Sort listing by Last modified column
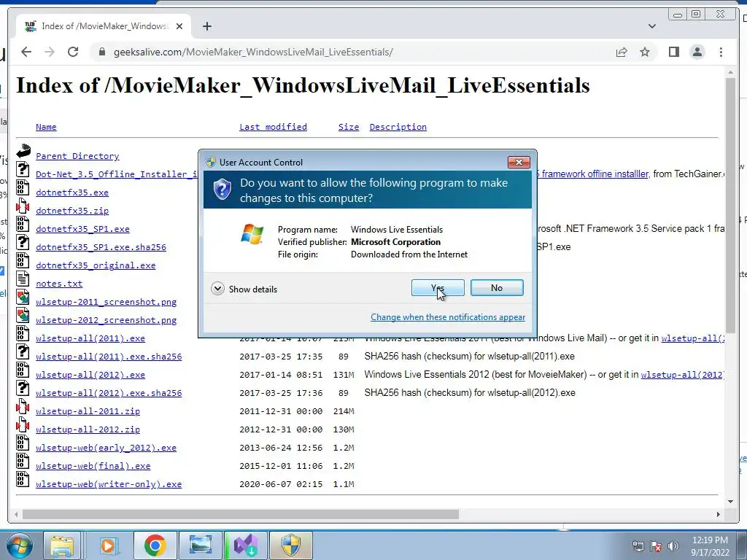 pos(273,127)
